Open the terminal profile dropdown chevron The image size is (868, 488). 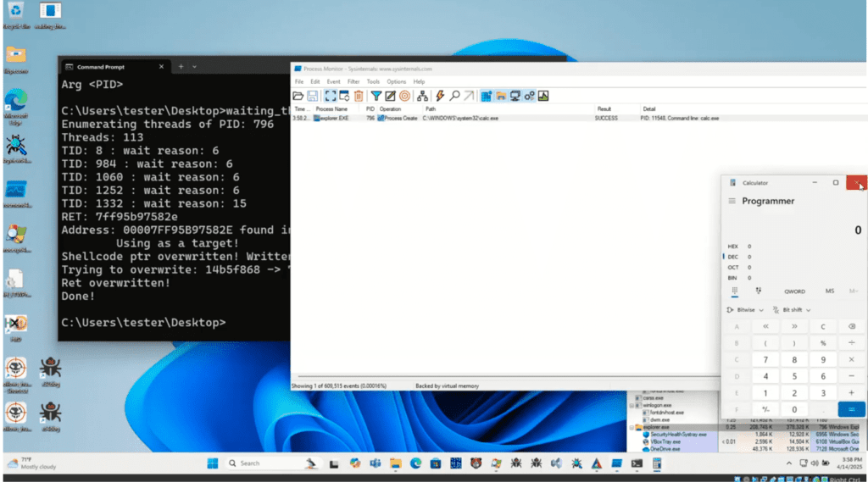tap(194, 66)
